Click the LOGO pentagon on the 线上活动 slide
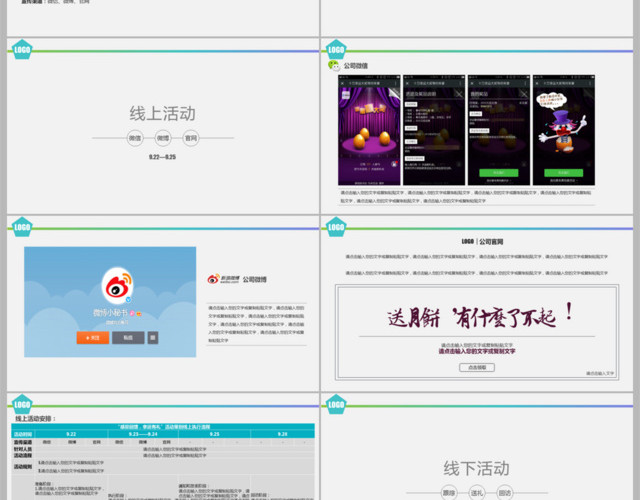This screenshot has height=500, width=640. 22,49
